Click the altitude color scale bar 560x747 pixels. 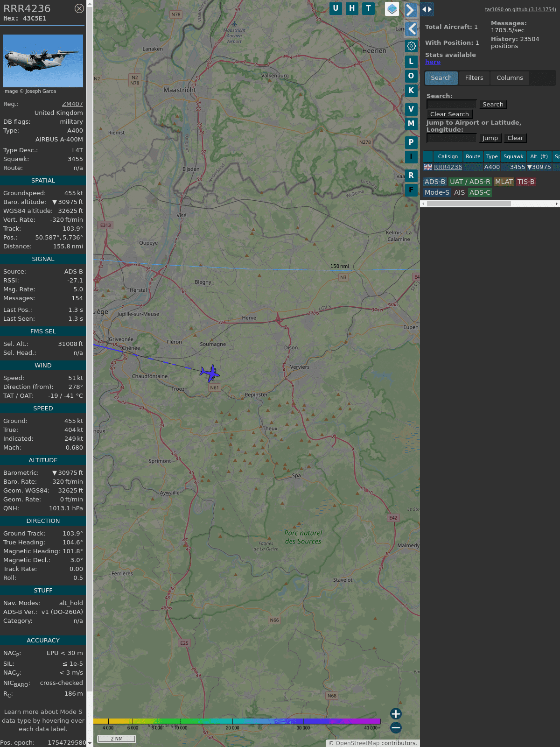[x=237, y=721]
